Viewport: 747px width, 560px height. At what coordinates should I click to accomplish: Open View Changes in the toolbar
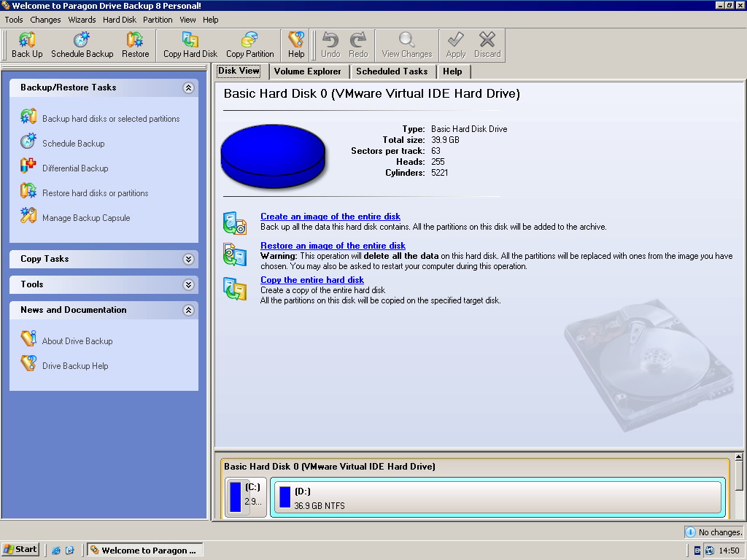[x=407, y=45]
